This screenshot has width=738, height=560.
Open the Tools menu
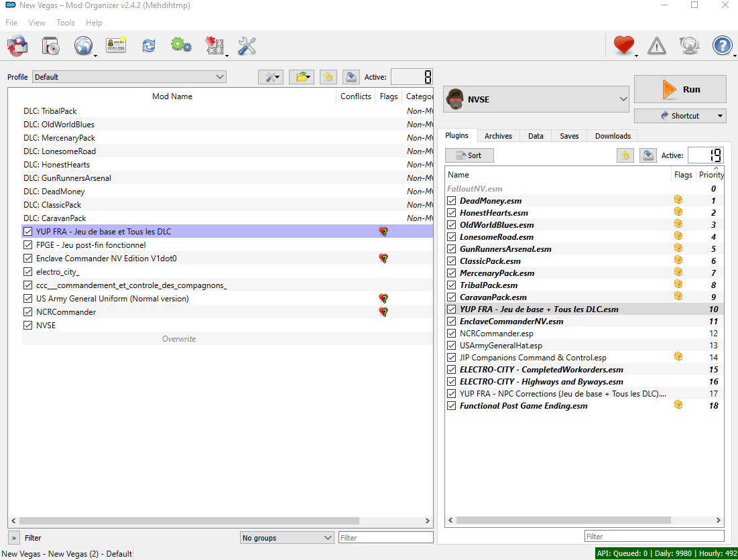coord(66,23)
